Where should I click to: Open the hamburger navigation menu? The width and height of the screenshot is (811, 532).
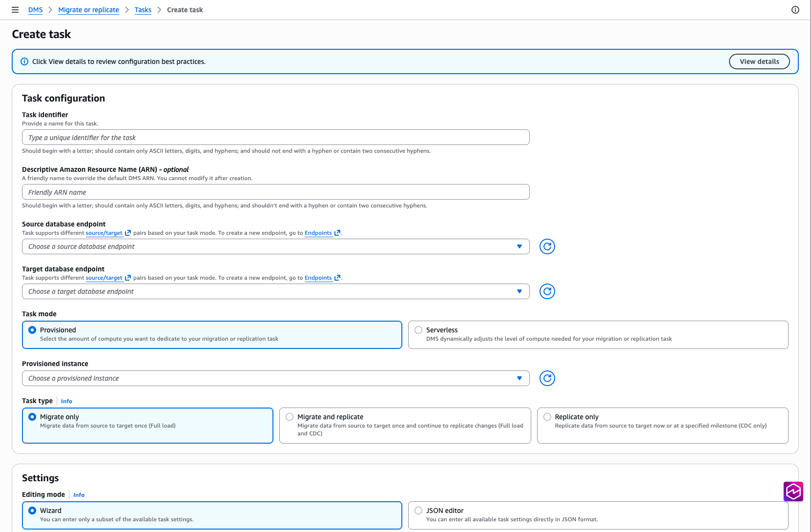click(15, 10)
